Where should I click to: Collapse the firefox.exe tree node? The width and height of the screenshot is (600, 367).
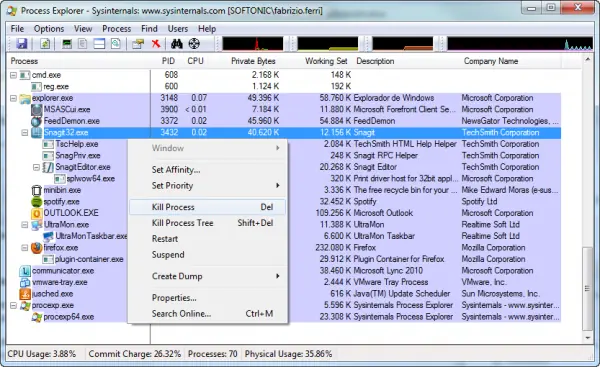click(25, 248)
